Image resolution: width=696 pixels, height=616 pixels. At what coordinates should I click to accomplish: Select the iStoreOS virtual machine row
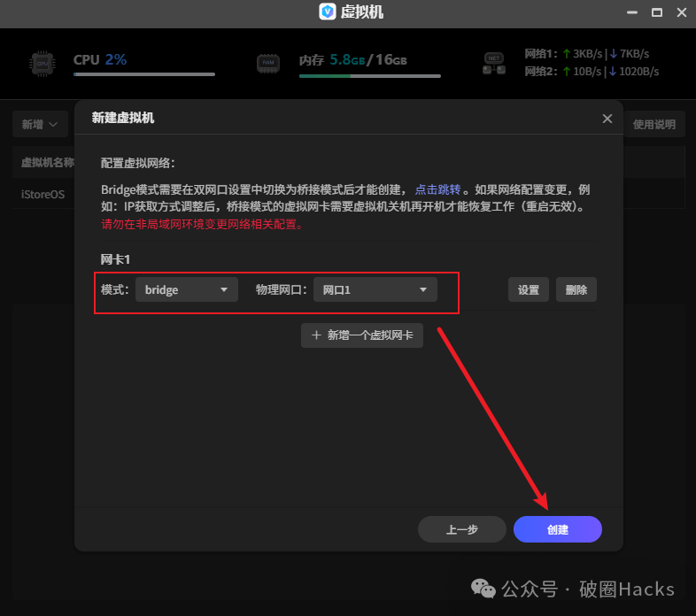click(x=43, y=194)
